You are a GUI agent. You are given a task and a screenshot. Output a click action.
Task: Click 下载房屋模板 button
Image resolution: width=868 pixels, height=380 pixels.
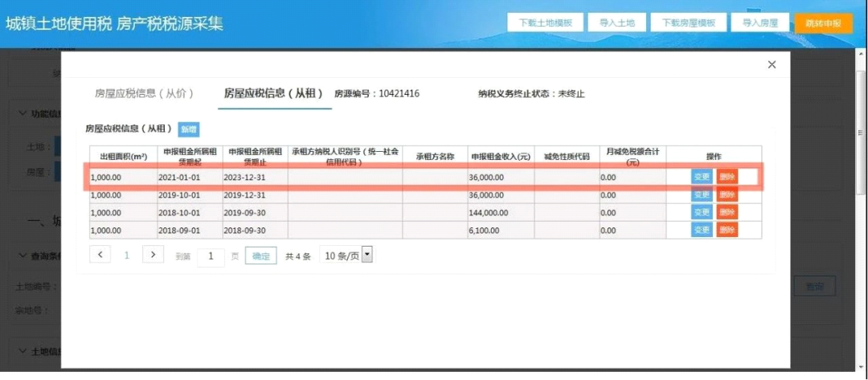689,23
